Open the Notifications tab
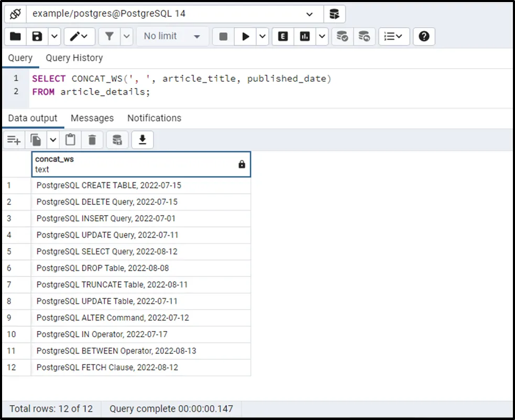 click(x=154, y=118)
